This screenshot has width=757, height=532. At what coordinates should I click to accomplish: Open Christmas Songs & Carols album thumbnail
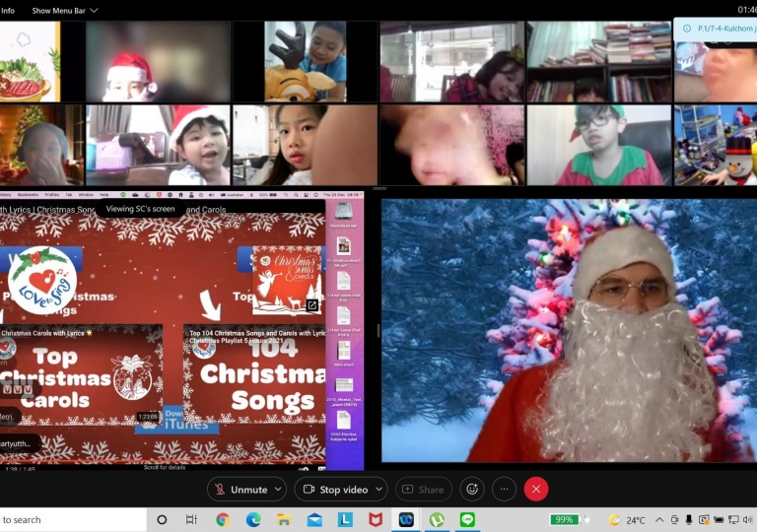click(x=287, y=280)
